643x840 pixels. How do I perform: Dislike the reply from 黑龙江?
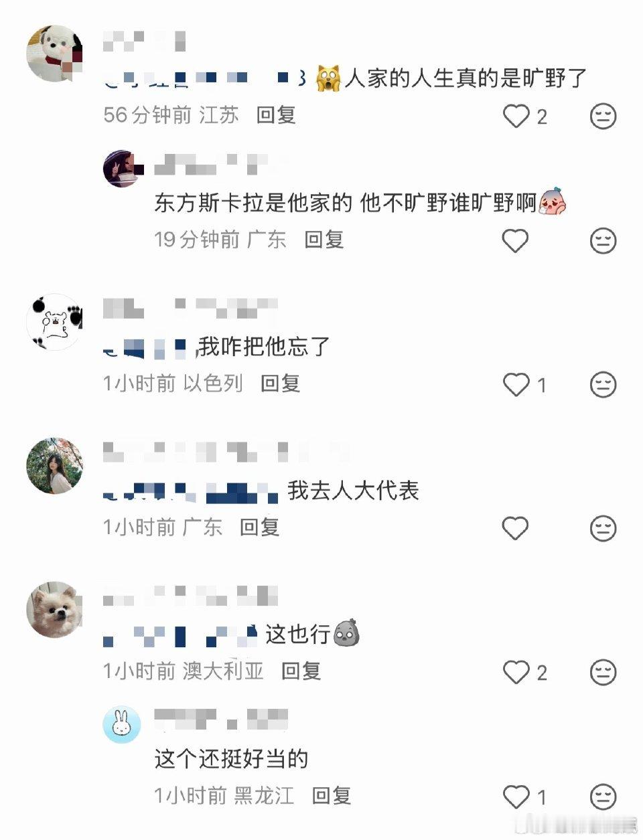[x=603, y=796]
